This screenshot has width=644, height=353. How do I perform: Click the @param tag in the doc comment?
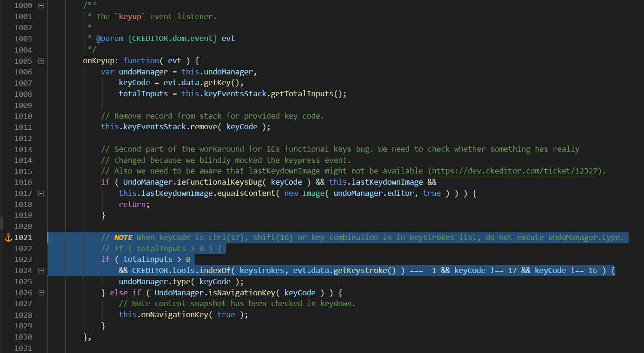pyautogui.click(x=110, y=38)
